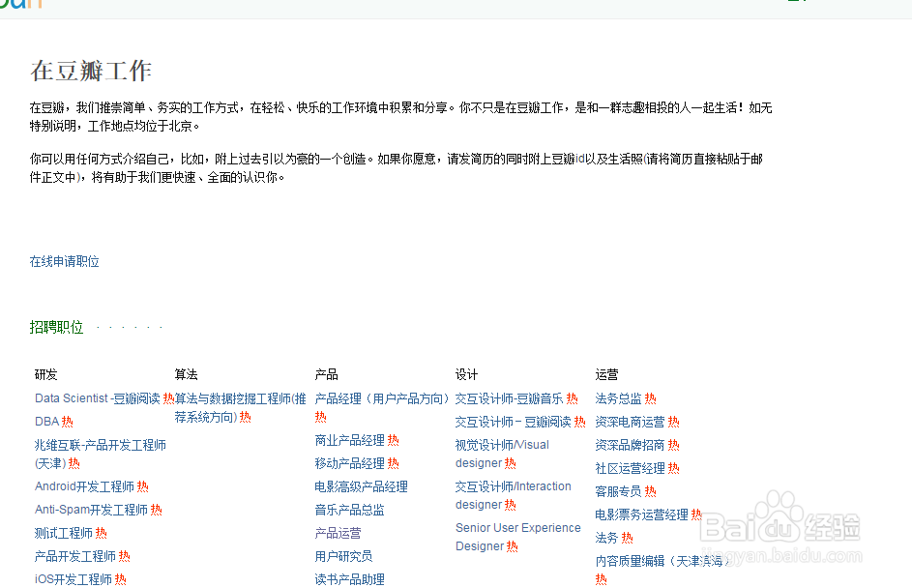Open 读书产品助理 job listing
Image resolution: width=912 pixels, height=588 pixels.
click(349, 579)
